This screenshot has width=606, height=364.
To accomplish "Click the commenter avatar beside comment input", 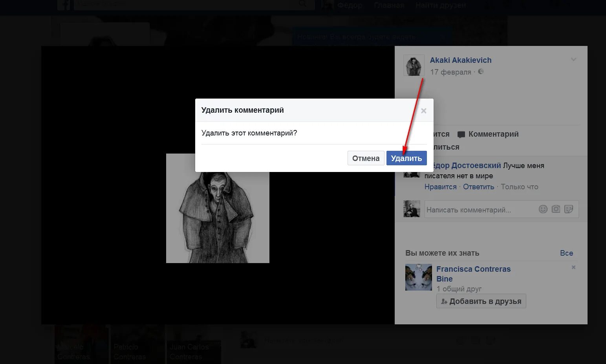I will tap(412, 209).
